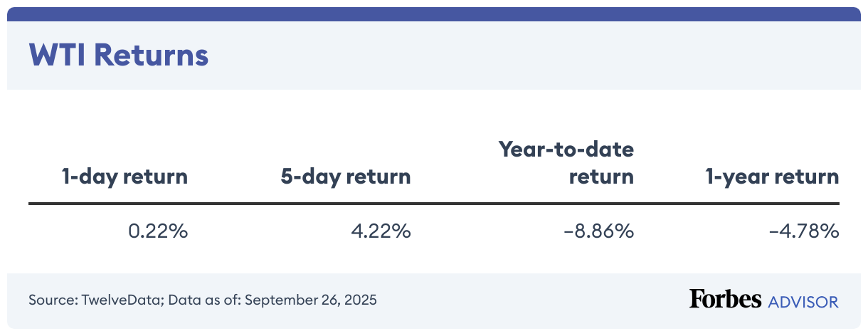Click the black divider line under headers
868x336 pixels.
point(434,204)
